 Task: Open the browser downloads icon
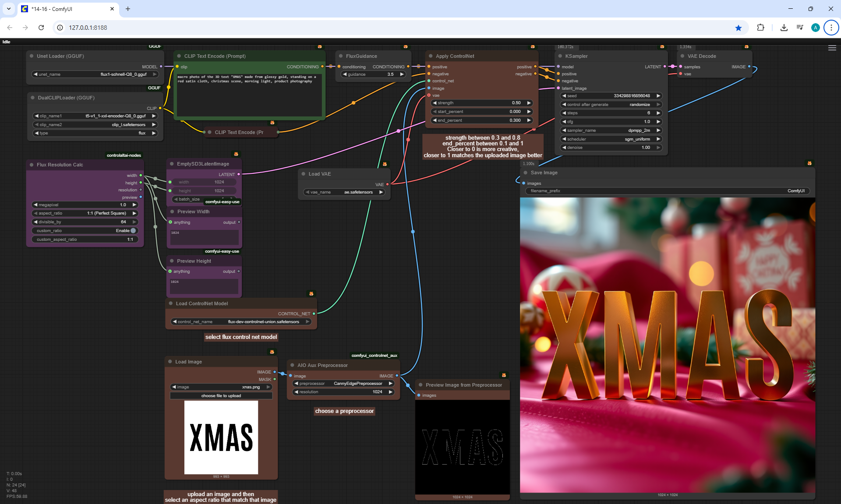tap(784, 28)
